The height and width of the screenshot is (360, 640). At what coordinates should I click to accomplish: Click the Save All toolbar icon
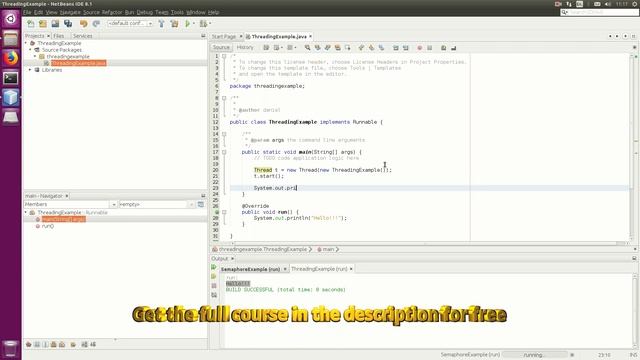[68, 24]
